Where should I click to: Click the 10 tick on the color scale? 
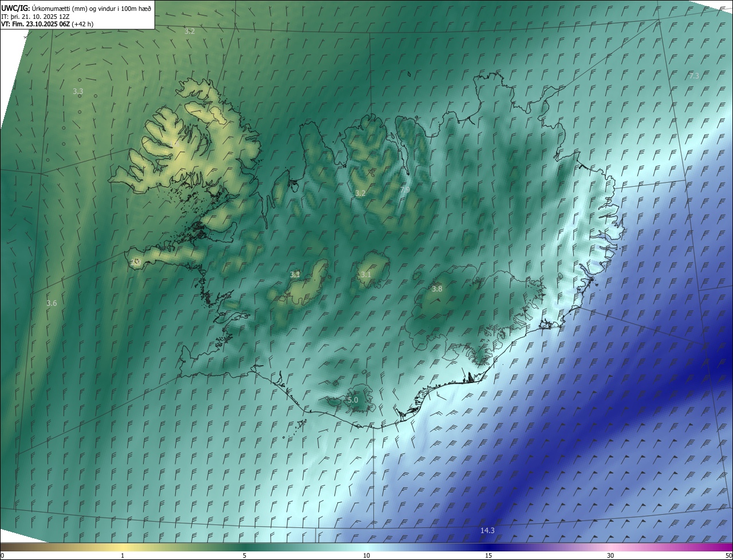[x=366, y=555]
